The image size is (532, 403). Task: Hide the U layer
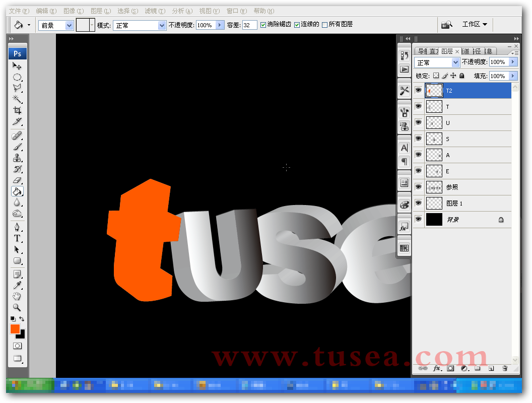click(x=419, y=122)
